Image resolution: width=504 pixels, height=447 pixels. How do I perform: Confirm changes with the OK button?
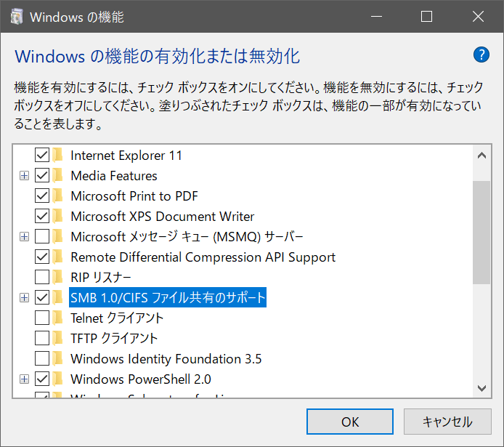click(350, 422)
